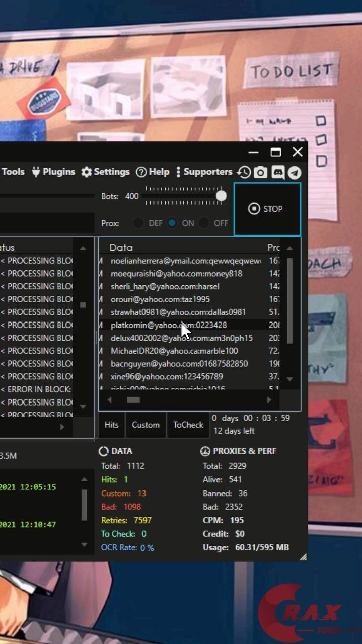This screenshot has width=362, height=644.
Task: Set proxy mode to ON
Action: click(172, 223)
